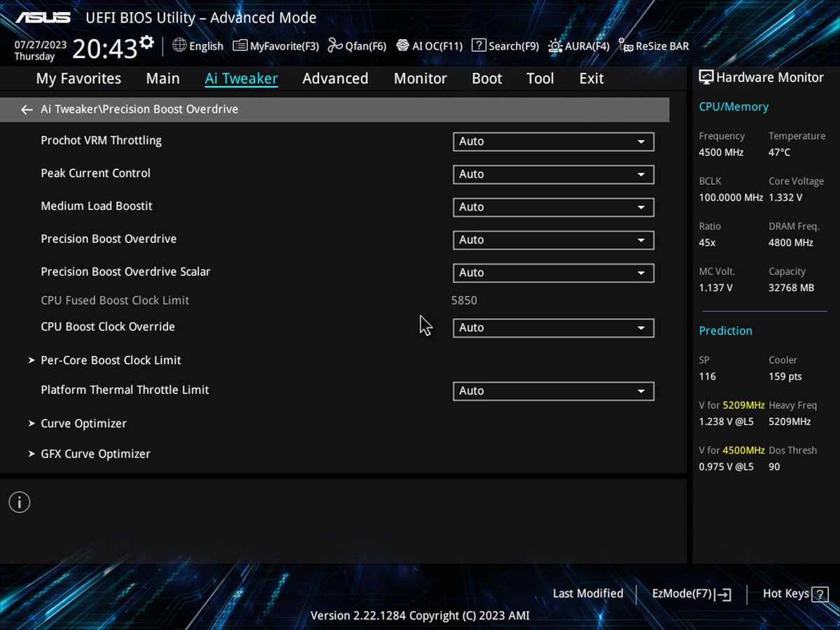This screenshot has height=630, width=840.
Task: Switch to the Advanced tab
Action: [335, 78]
